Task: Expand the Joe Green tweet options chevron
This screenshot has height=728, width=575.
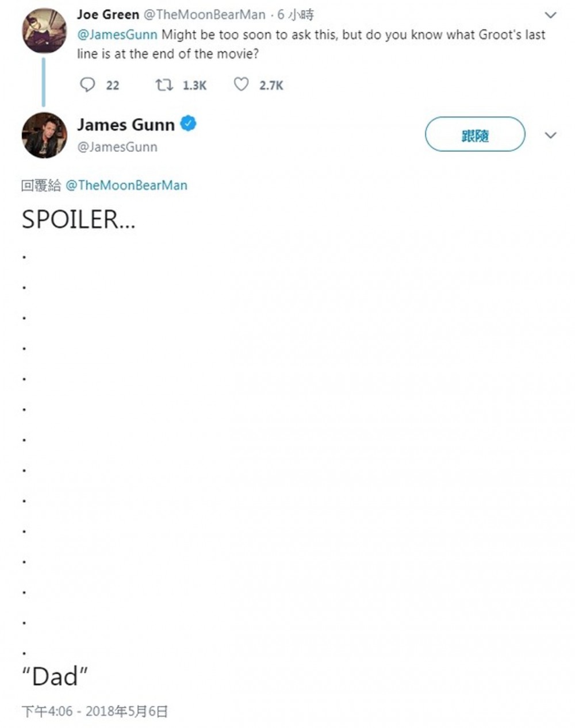Action: coord(550,16)
